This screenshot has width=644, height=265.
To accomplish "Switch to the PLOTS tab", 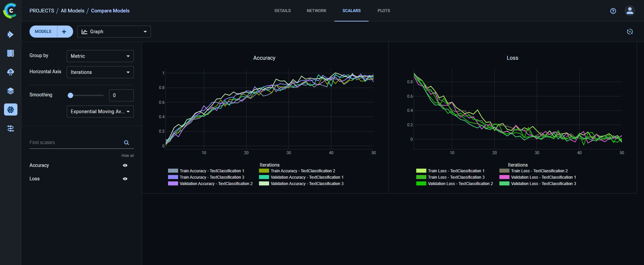I will tap(383, 11).
